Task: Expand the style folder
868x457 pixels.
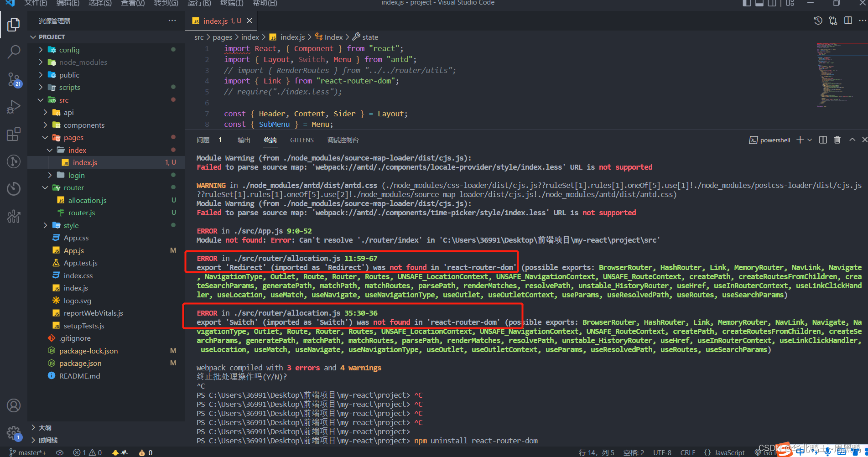Action: 106,225
